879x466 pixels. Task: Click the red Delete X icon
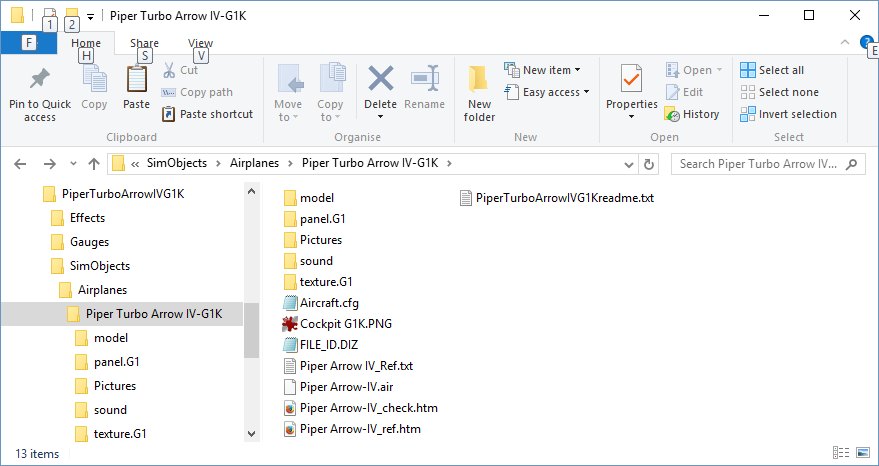pyautogui.click(x=381, y=79)
